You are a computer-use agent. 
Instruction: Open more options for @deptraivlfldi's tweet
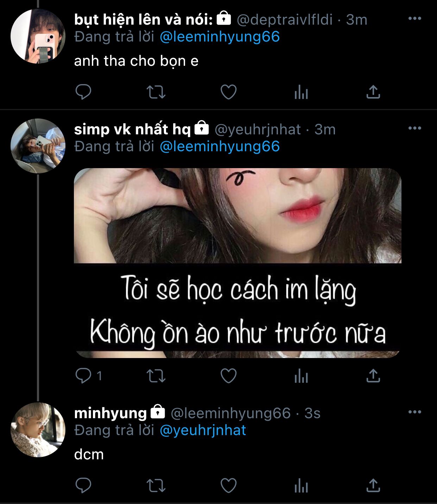(x=414, y=19)
